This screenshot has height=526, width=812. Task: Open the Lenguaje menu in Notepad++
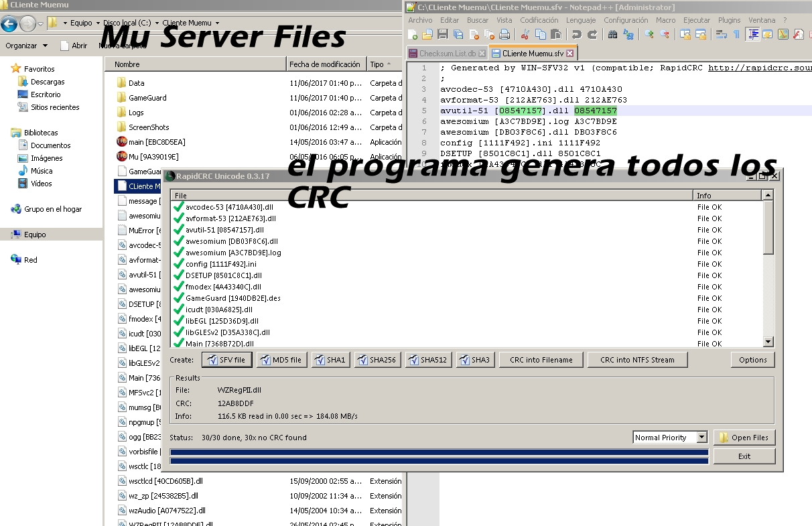(580, 20)
